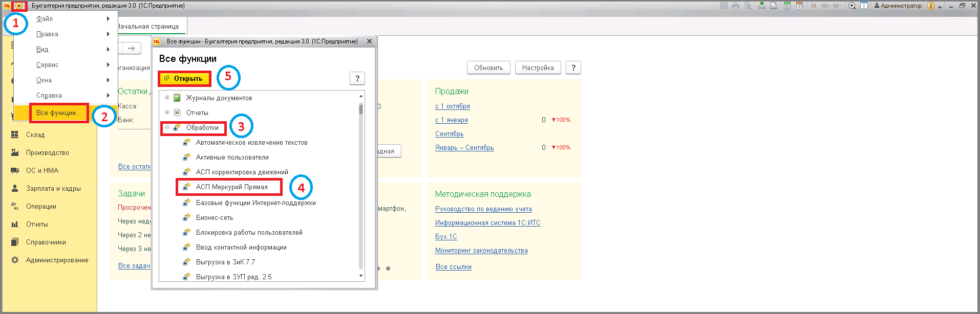Click the help ? button in Все функции dialog
Viewport: 980px width, 314px height.
point(357,78)
